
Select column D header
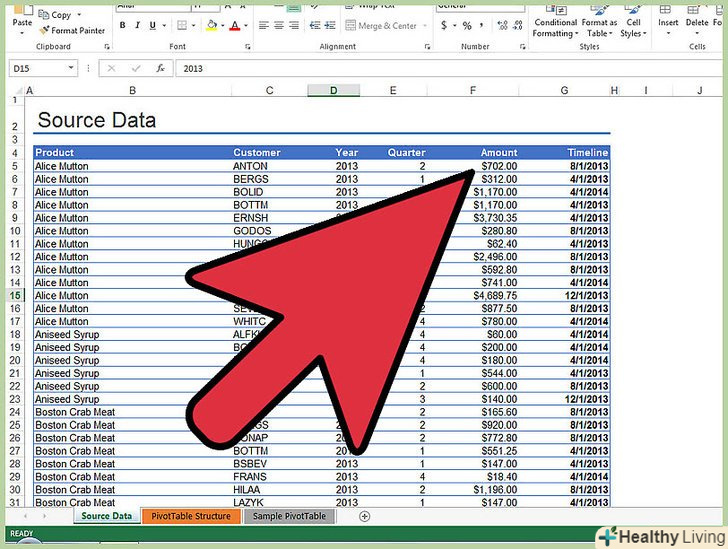pos(333,91)
